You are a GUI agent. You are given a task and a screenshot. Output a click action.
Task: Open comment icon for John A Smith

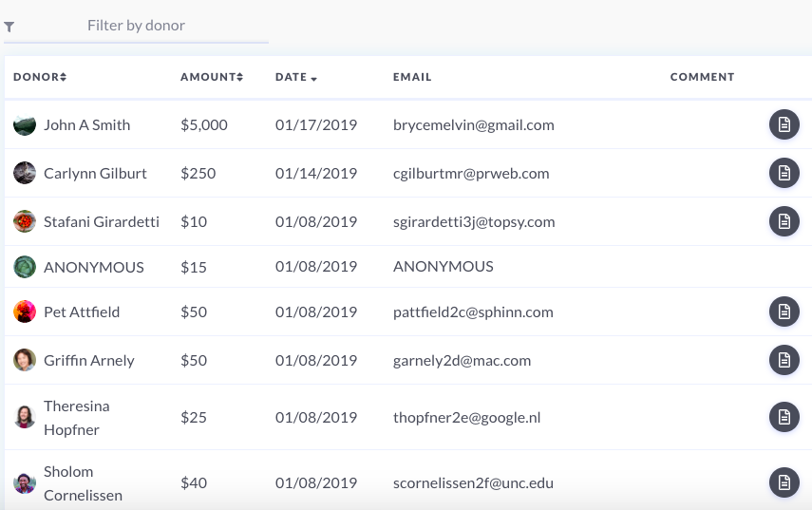tap(784, 124)
